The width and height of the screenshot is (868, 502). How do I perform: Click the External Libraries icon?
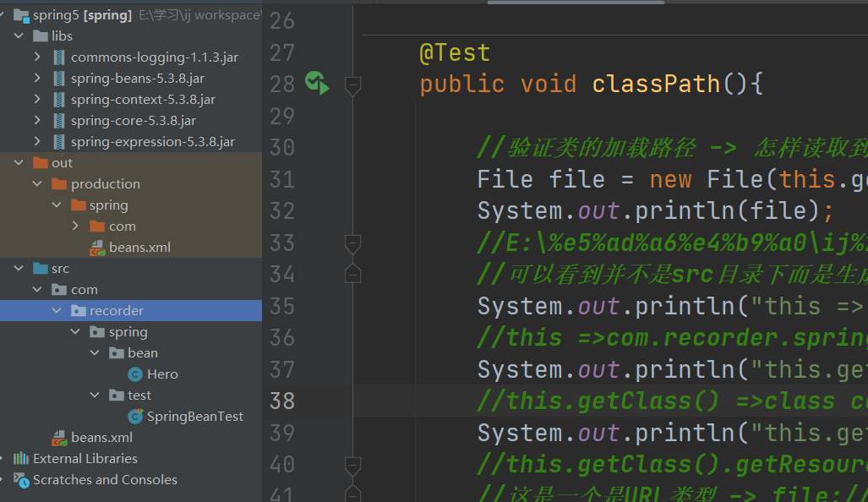[21, 459]
